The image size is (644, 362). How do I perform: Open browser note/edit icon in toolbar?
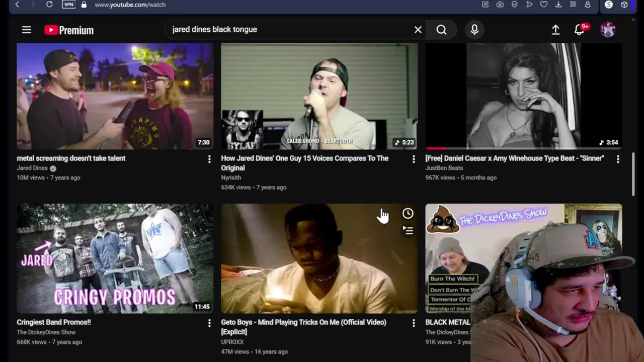pyautogui.click(x=486, y=5)
